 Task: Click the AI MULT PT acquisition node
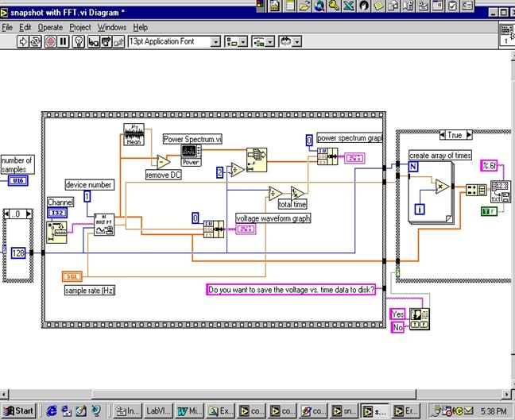(104, 225)
